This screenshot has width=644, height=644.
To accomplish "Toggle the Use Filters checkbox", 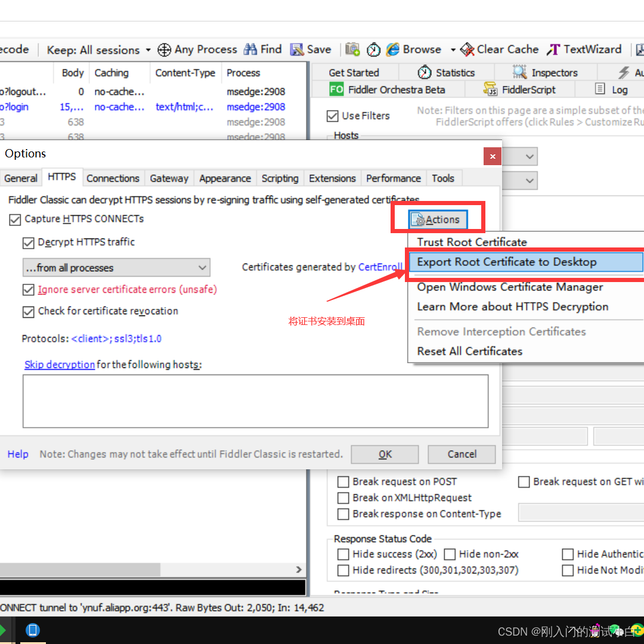I will coord(332,116).
